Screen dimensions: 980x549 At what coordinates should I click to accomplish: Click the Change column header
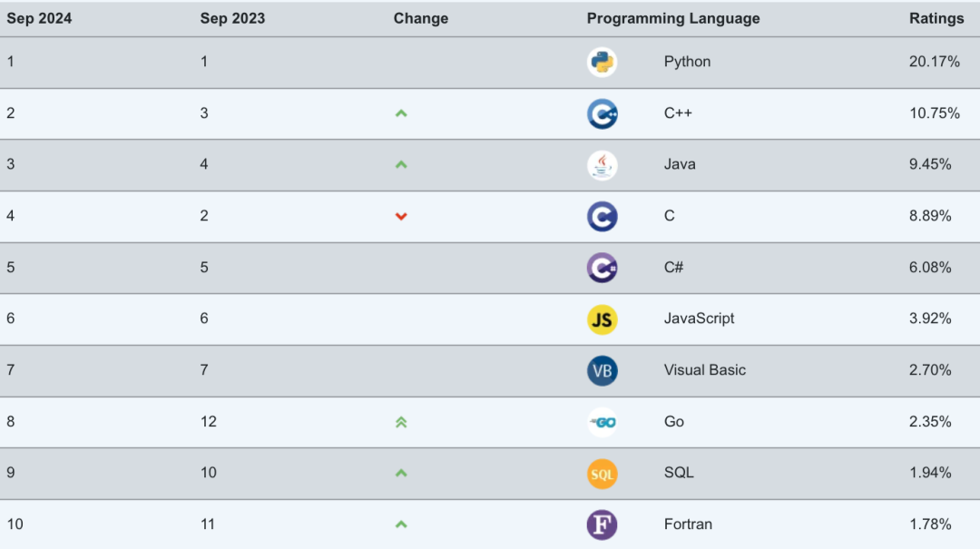(x=421, y=19)
